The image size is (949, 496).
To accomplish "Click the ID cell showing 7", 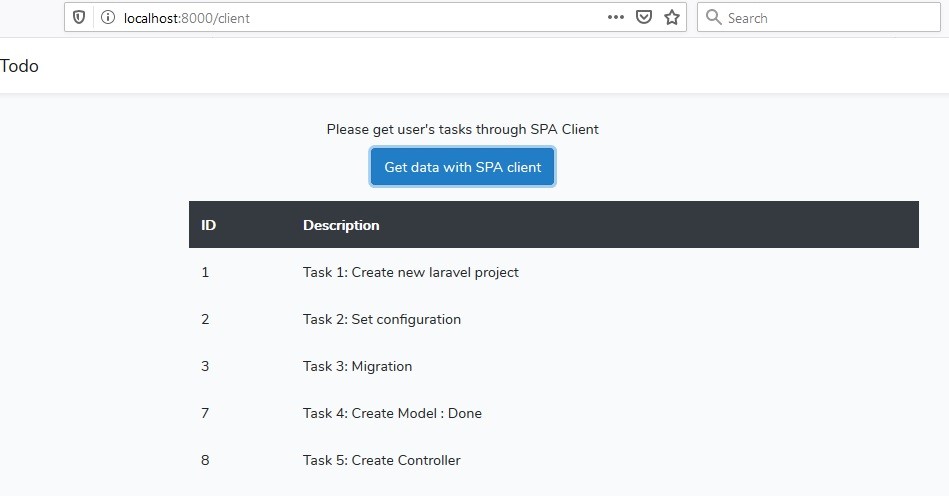I will (205, 413).
